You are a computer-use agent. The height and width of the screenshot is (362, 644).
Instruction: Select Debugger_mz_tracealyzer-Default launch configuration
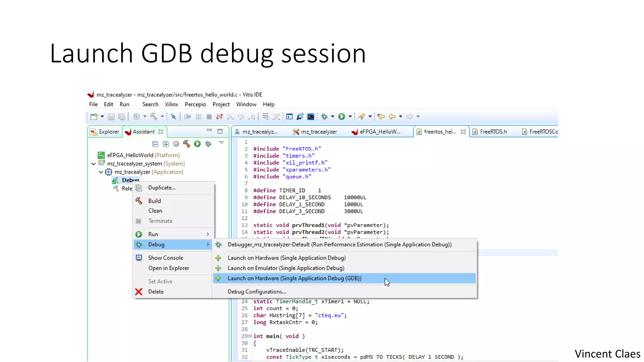[x=344, y=244]
